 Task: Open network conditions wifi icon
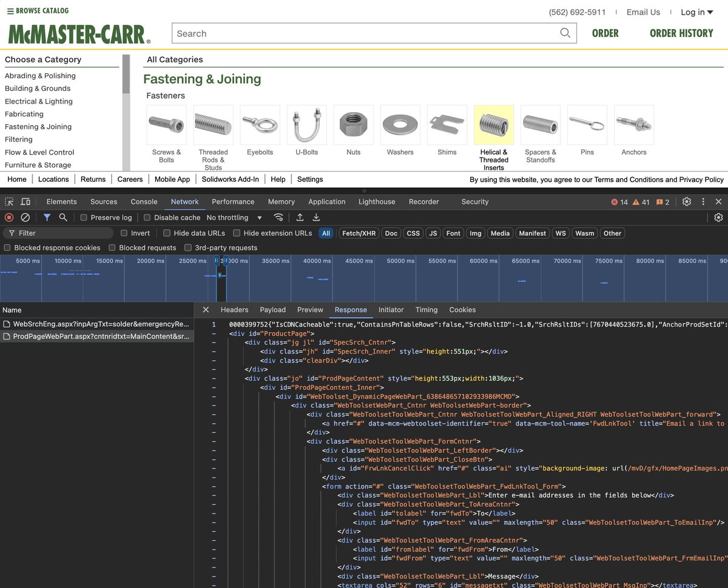click(278, 218)
